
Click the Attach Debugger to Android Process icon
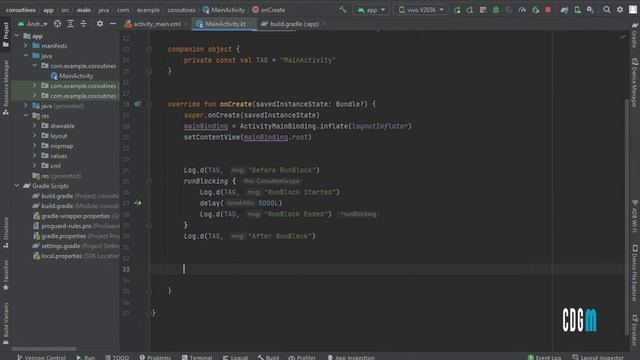(x=535, y=10)
